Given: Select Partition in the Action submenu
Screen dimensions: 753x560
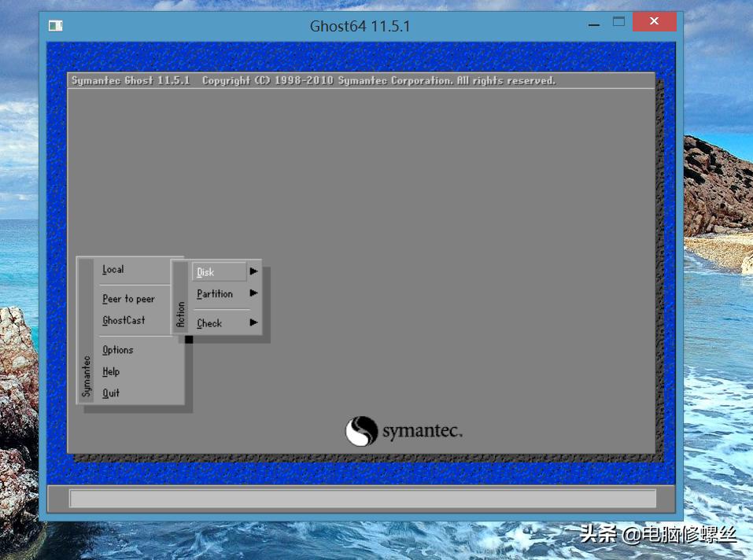Looking at the screenshot, I should pos(215,293).
